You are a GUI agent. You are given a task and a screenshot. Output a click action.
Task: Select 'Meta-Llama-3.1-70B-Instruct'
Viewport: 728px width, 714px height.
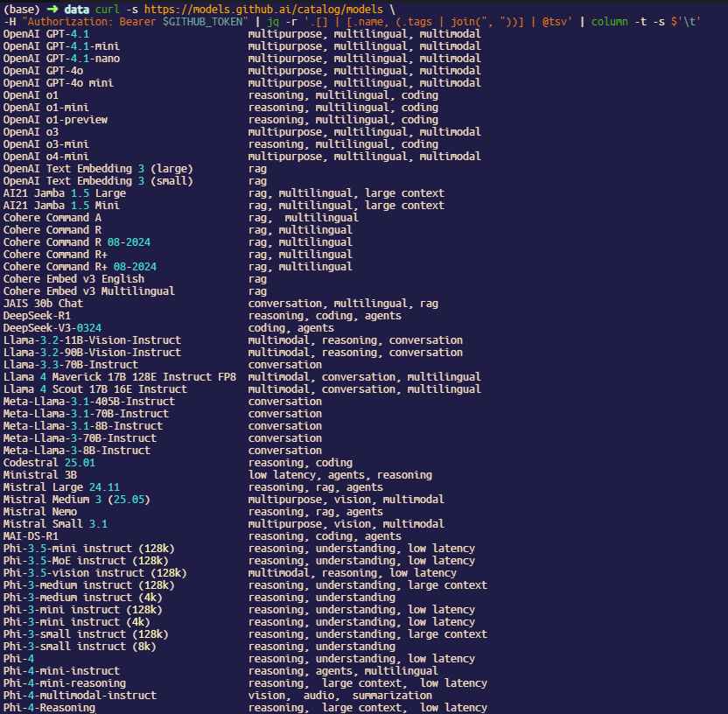86,414
